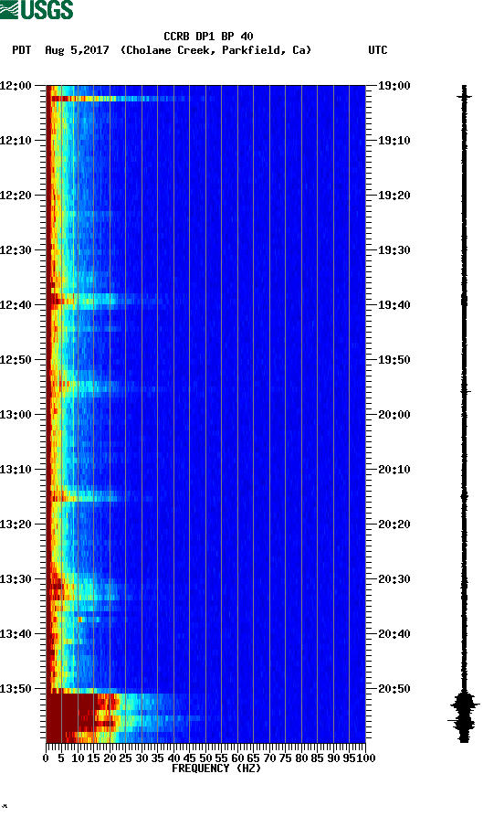Click the 20:10 UTC time label
The height and width of the screenshot is (816, 504).
click(394, 470)
